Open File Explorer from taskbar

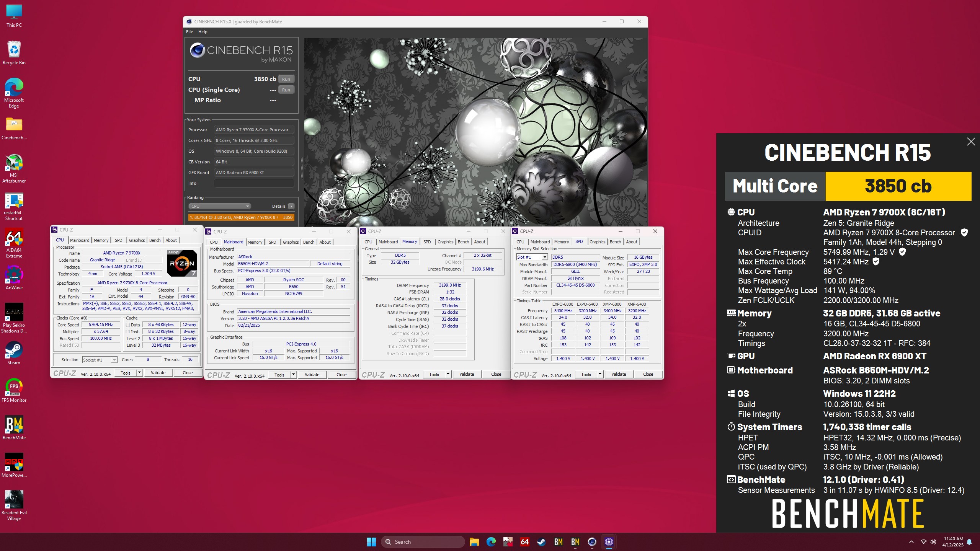pyautogui.click(x=474, y=542)
